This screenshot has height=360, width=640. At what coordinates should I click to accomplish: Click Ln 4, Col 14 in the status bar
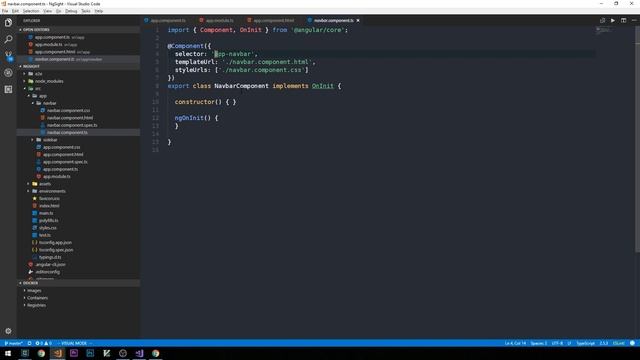coord(515,343)
